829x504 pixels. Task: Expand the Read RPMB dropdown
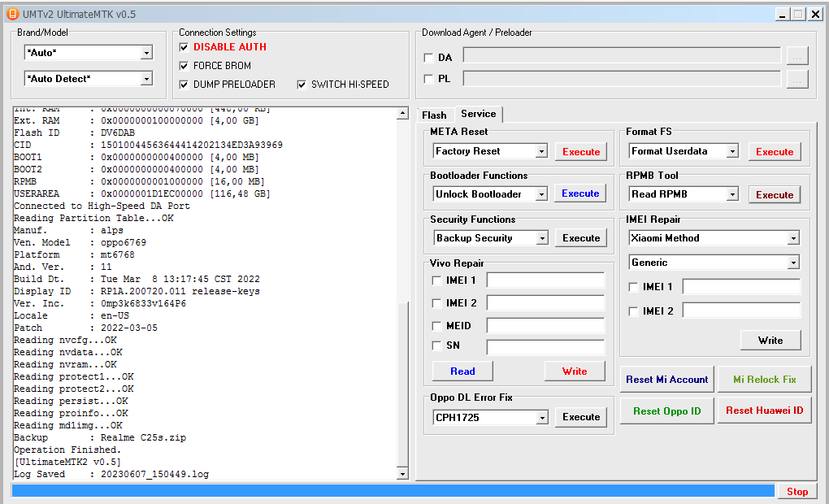tap(732, 194)
